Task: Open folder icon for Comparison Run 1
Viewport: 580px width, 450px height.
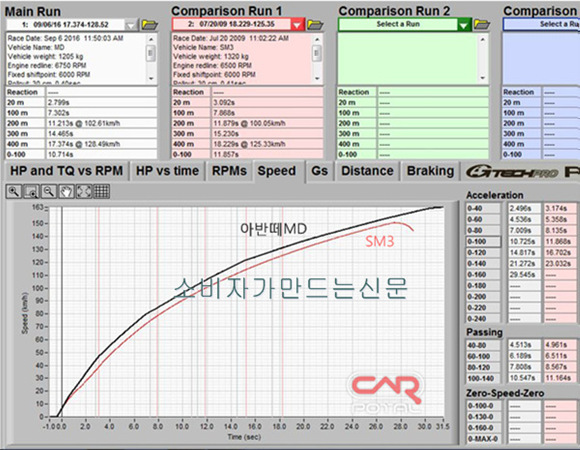Action: click(315, 25)
